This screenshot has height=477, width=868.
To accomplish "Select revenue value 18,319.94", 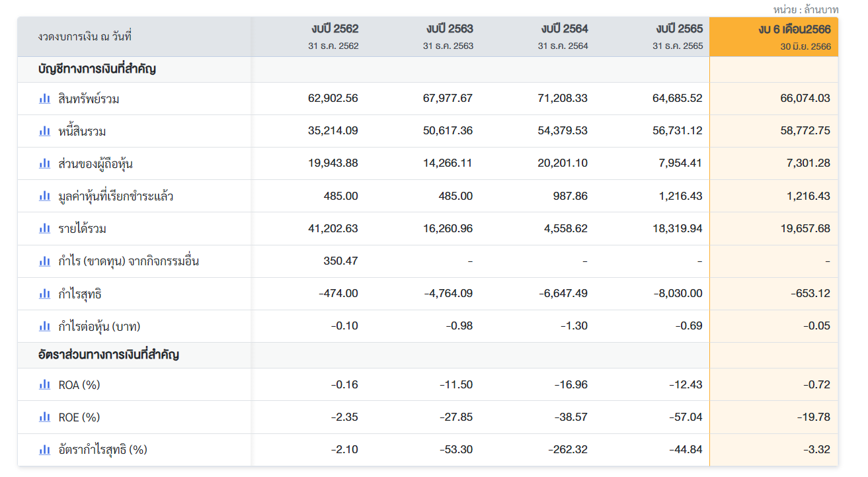I will [678, 228].
